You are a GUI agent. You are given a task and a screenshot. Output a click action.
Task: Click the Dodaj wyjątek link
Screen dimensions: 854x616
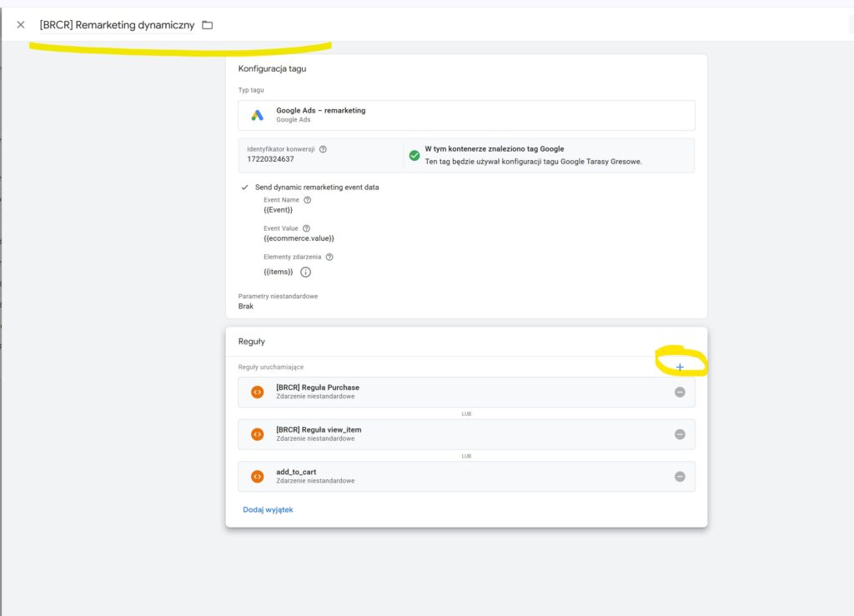point(268,509)
